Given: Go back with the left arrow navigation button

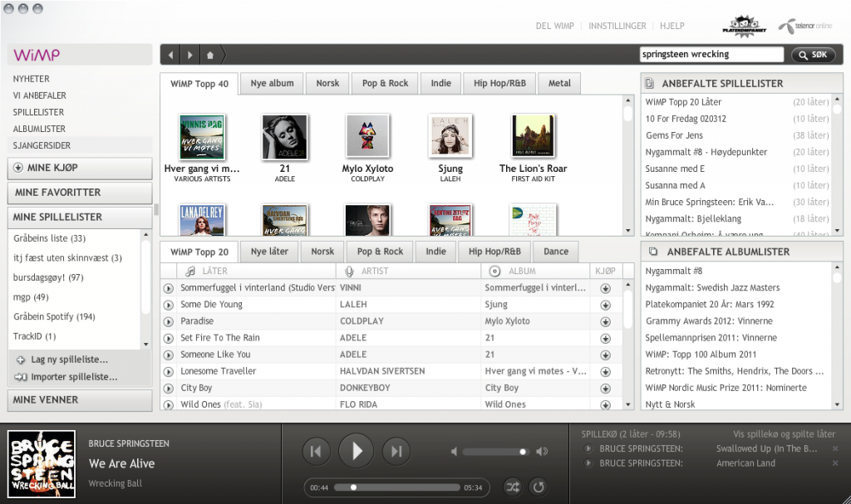Looking at the screenshot, I should (170, 55).
